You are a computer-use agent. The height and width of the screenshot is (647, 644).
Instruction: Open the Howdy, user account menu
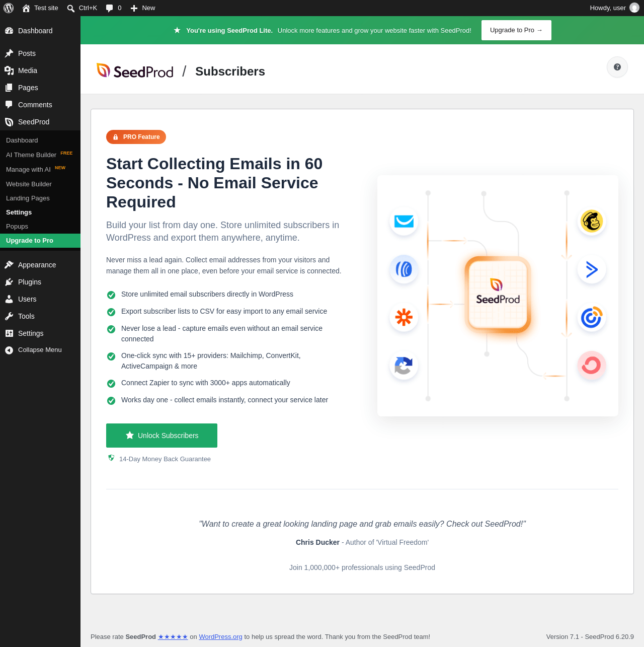[x=614, y=8]
